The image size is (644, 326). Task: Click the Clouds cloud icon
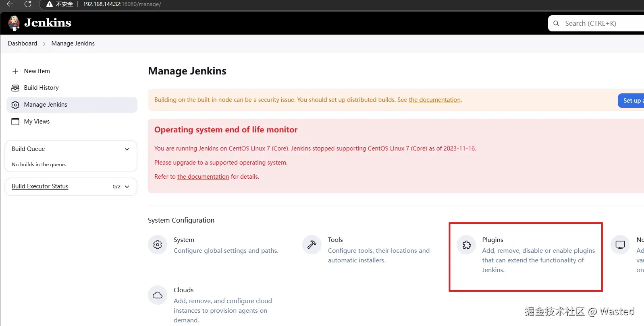click(x=158, y=295)
